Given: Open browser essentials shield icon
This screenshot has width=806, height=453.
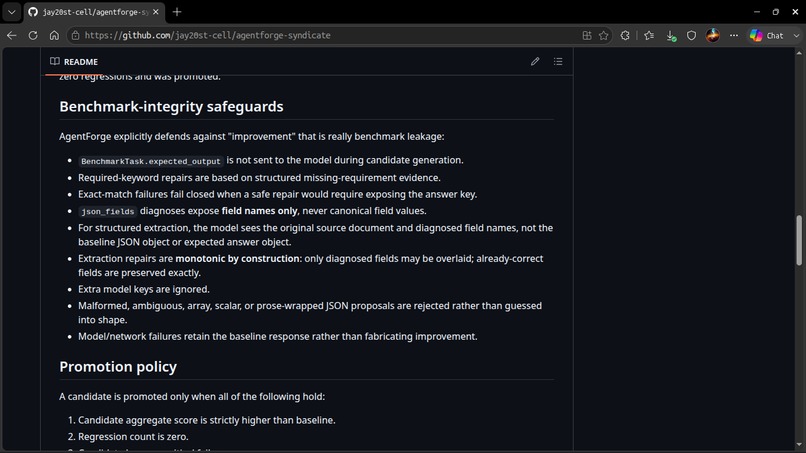Looking at the screenshot, I should point(691,35).
